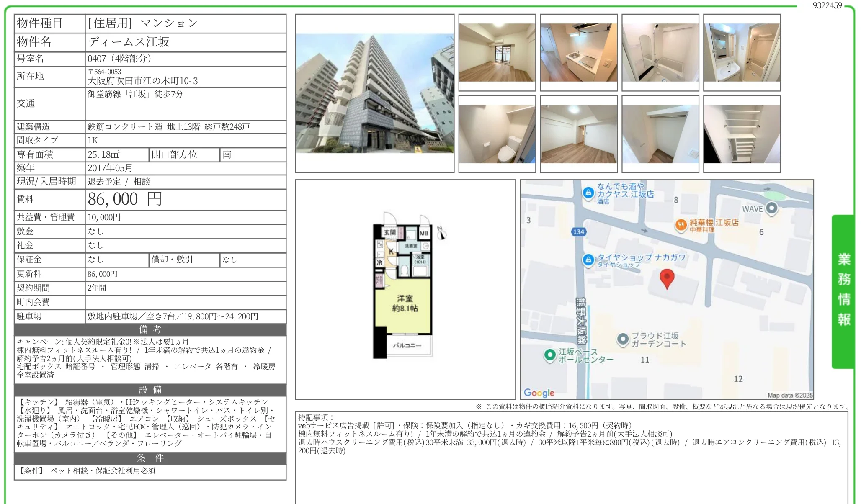This screenshot has height=504, width=861.
Task: Click the route 134 shield on map
Action: (578, 231)
